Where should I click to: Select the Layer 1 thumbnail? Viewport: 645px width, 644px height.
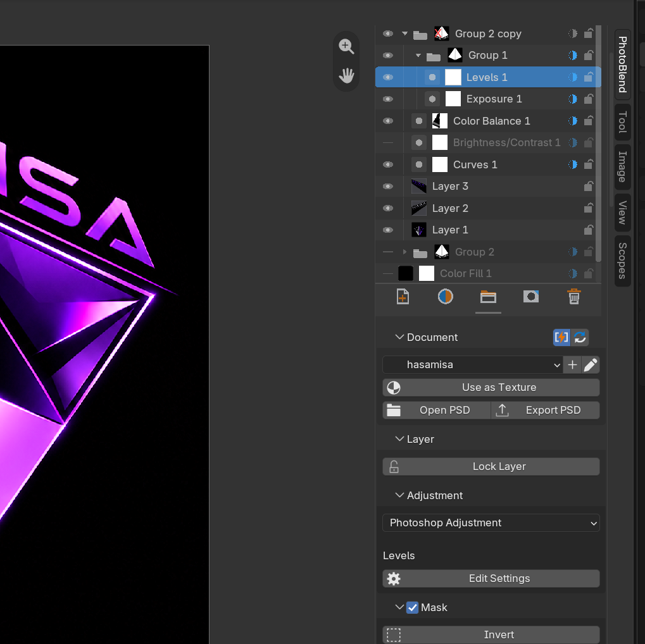(419, 230)
